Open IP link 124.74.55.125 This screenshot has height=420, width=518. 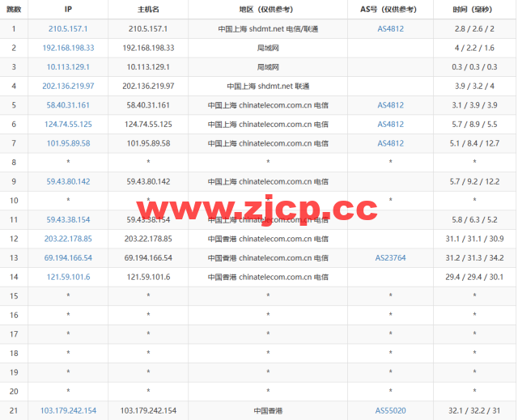[68, 124]
